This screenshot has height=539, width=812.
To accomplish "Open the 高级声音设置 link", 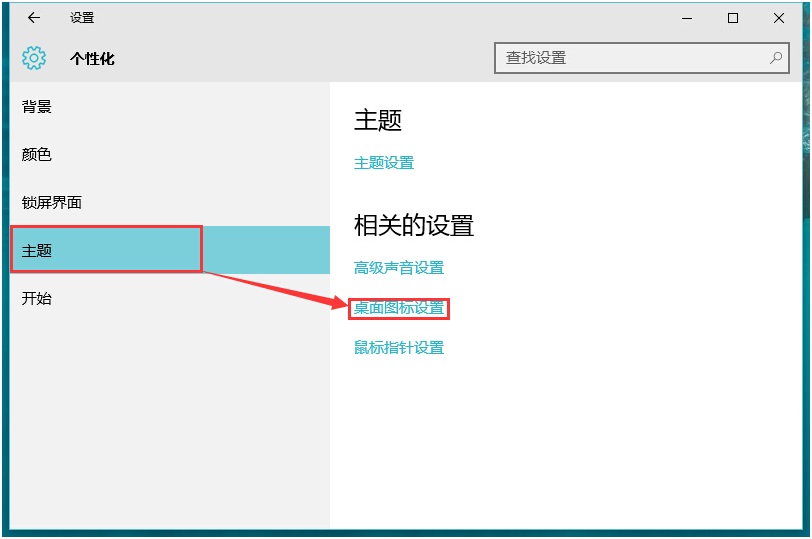I will click(399, 268).
